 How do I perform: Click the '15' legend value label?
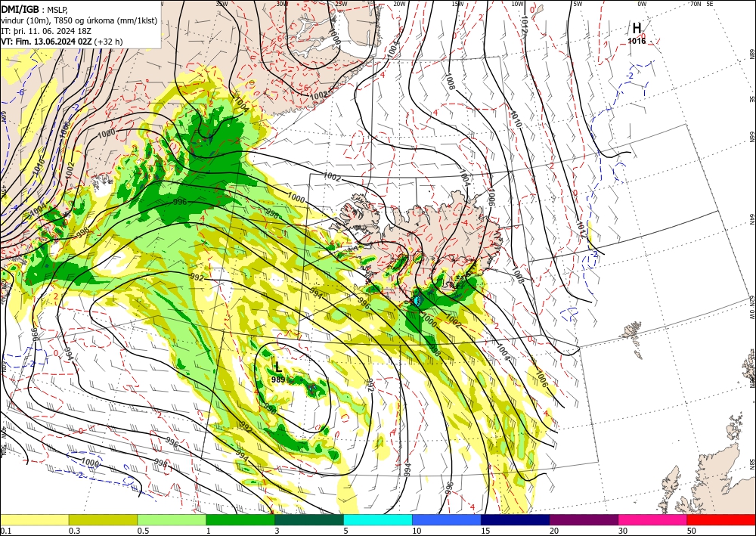click(485, 531)
